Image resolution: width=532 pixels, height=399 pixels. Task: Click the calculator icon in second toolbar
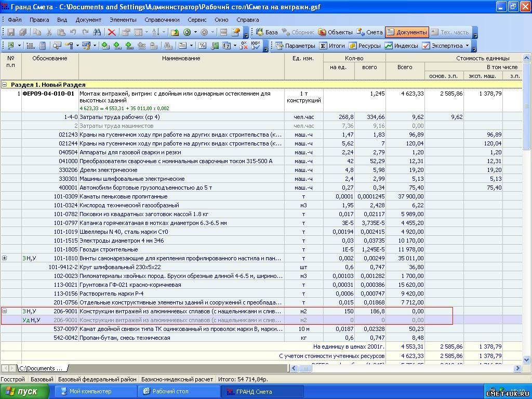(x=43, y=46)
